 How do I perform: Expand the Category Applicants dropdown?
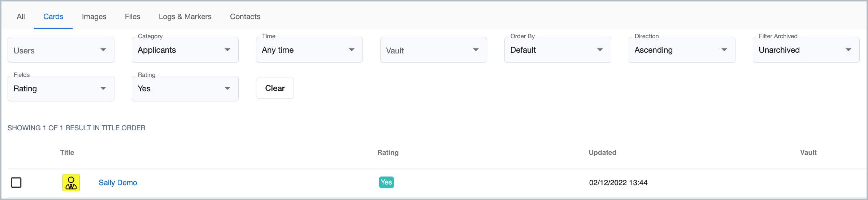coord(185,50)
